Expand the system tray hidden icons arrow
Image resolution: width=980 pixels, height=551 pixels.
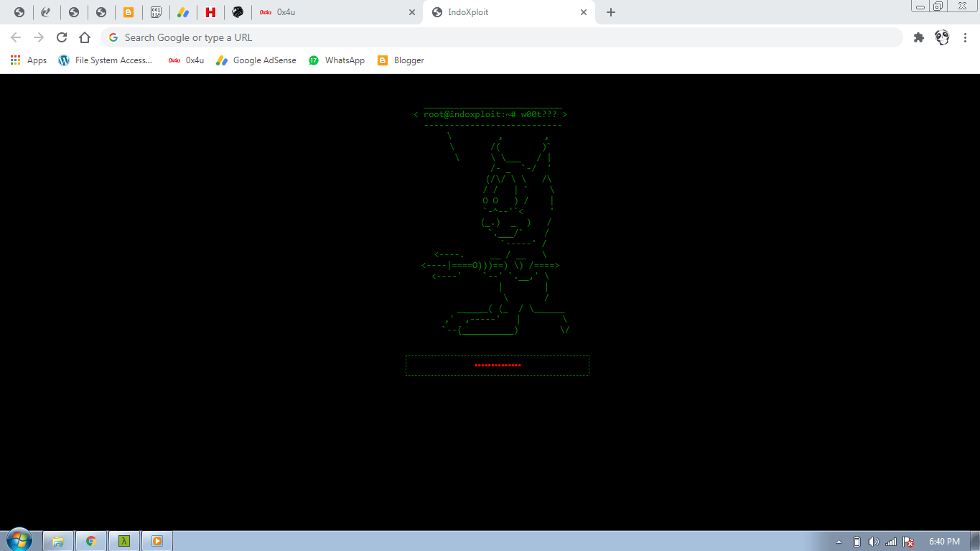coord(839,541)
